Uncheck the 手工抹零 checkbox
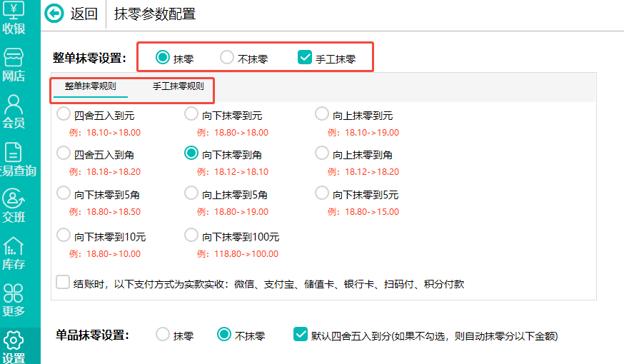This screenshot has width=624, height=364. [305, 58]
